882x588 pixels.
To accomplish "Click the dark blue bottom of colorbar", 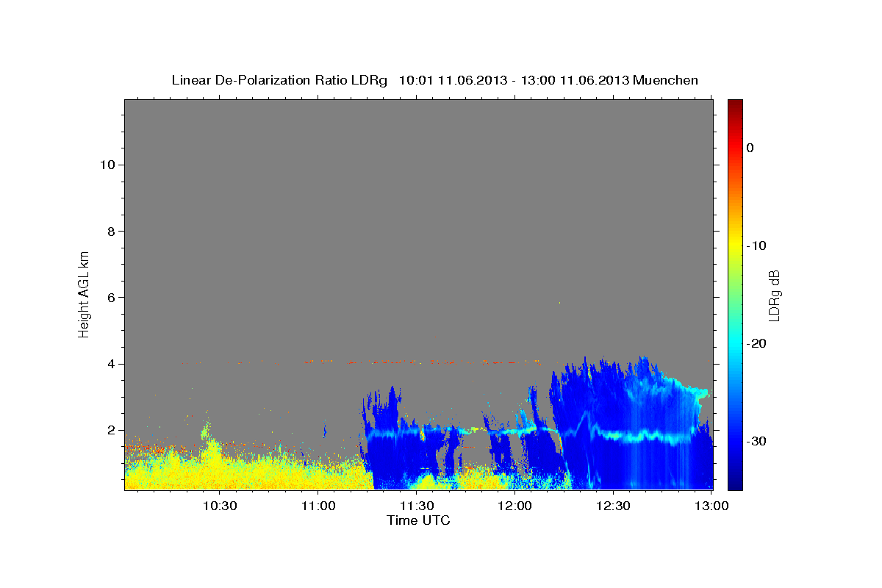I will (735, 481).
